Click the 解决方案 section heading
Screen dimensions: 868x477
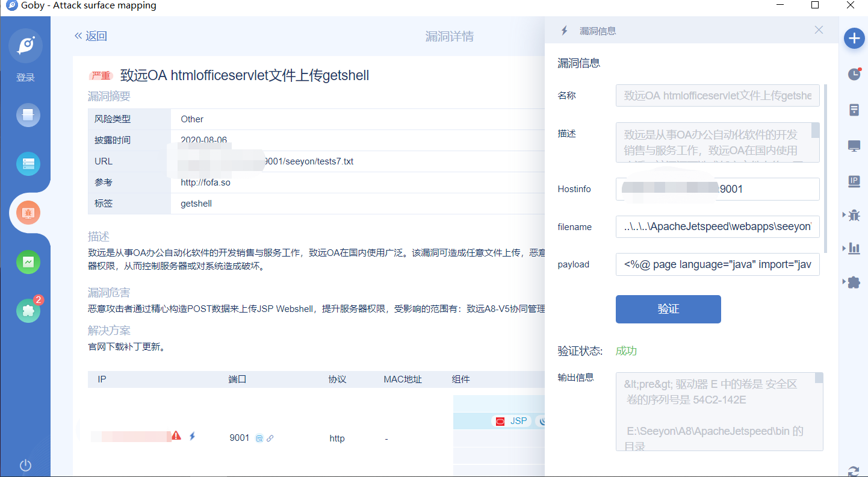click(109, 331)
